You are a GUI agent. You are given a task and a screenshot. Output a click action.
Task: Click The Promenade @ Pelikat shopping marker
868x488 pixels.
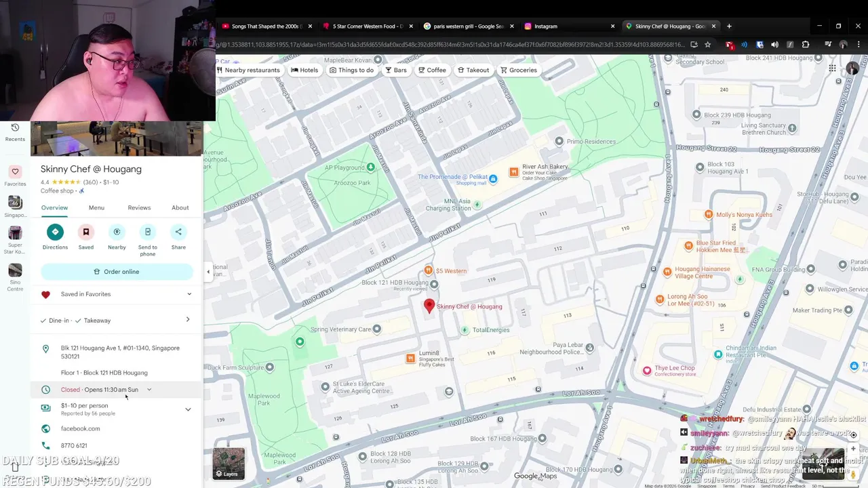[493, 179]
